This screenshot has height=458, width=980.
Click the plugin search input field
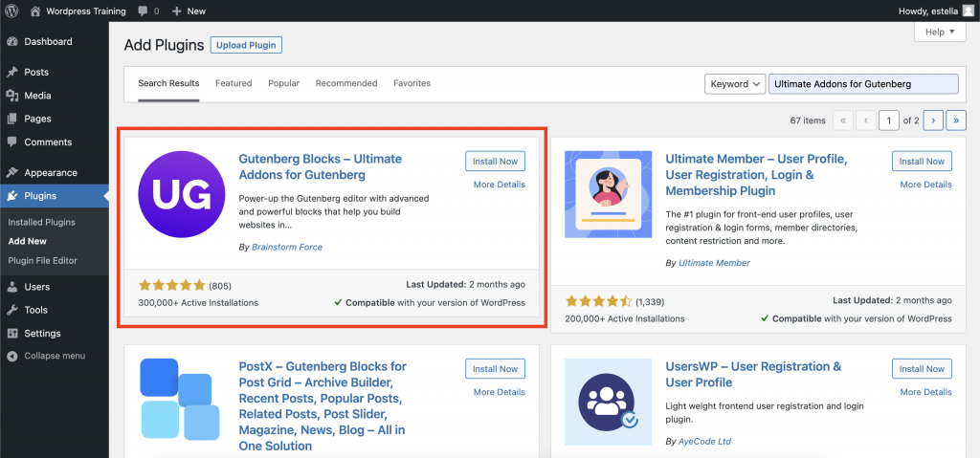(863, 84)
